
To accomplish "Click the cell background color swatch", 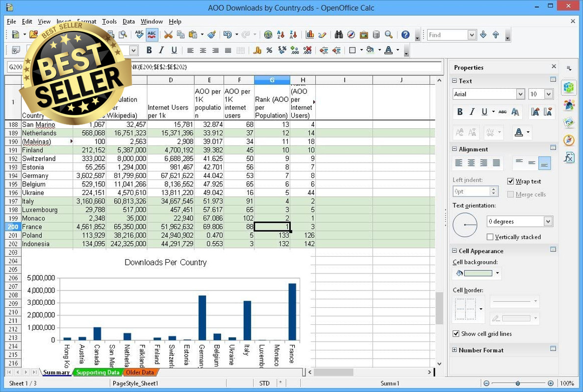I will [x=478, y=273].
